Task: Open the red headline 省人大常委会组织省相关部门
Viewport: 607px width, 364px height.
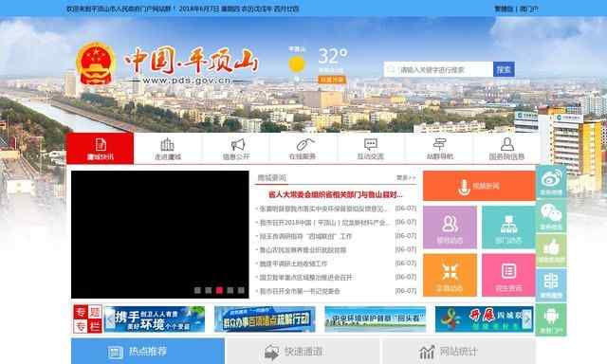Action: click(335, 195)
